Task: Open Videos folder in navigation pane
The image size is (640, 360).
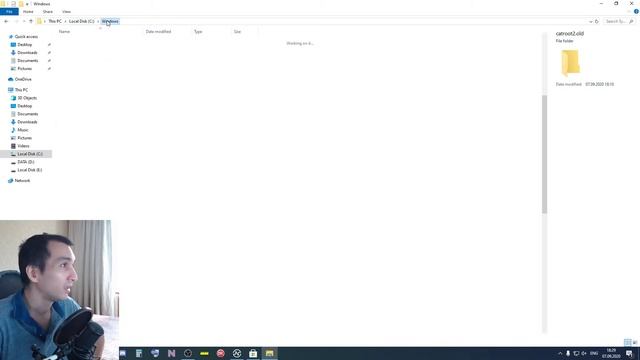Action: (x=23, y=146)
